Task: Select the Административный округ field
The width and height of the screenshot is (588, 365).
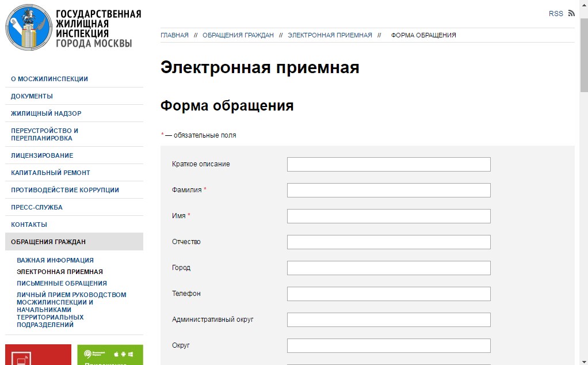Action: coord(388,320)
